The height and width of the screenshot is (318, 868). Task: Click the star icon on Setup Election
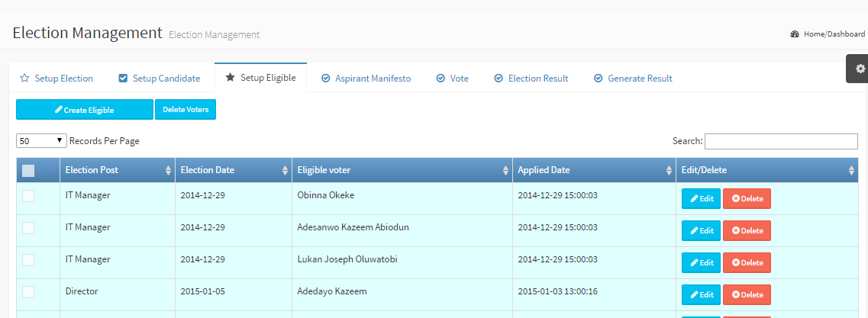tap(24, 79)
